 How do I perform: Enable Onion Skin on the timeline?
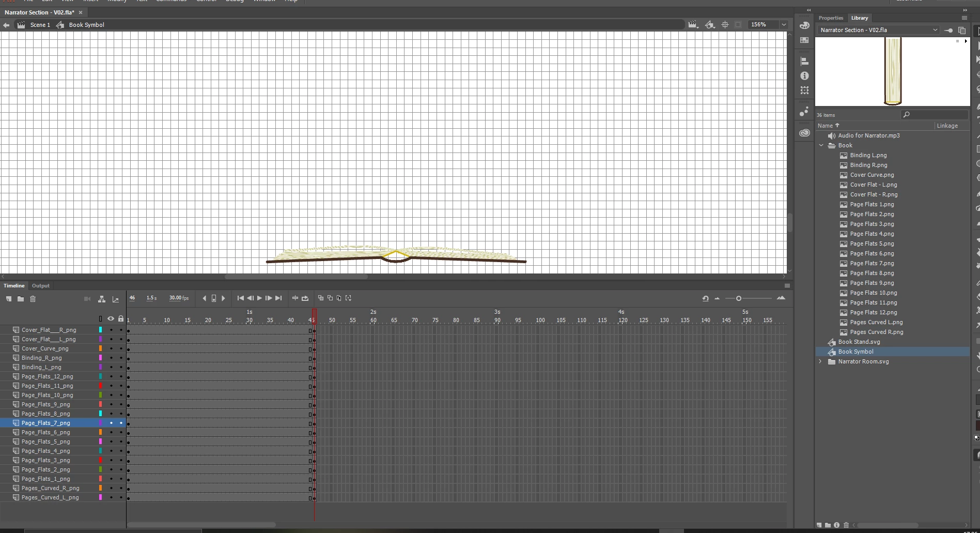coord(321,298)
